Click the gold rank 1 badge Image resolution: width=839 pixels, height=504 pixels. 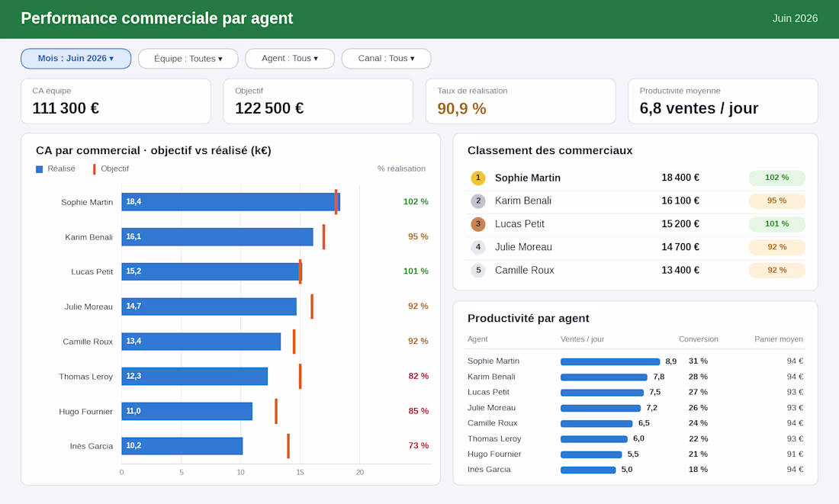tap(477, 178)
